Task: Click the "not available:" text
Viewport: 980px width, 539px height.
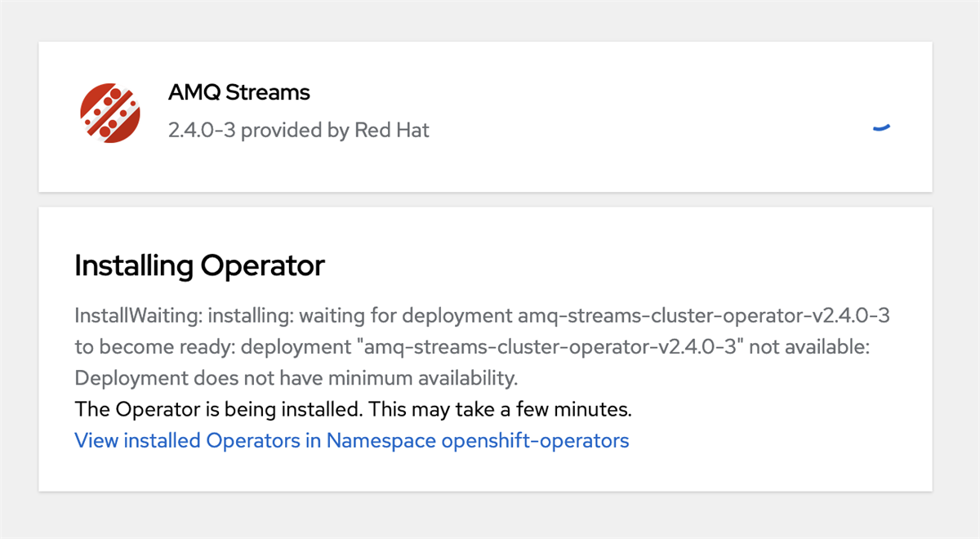Action: pos(810,347)
